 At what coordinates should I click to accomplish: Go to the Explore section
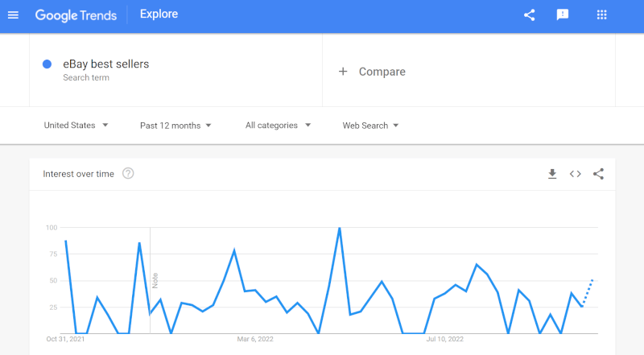(x=159, y=14)
